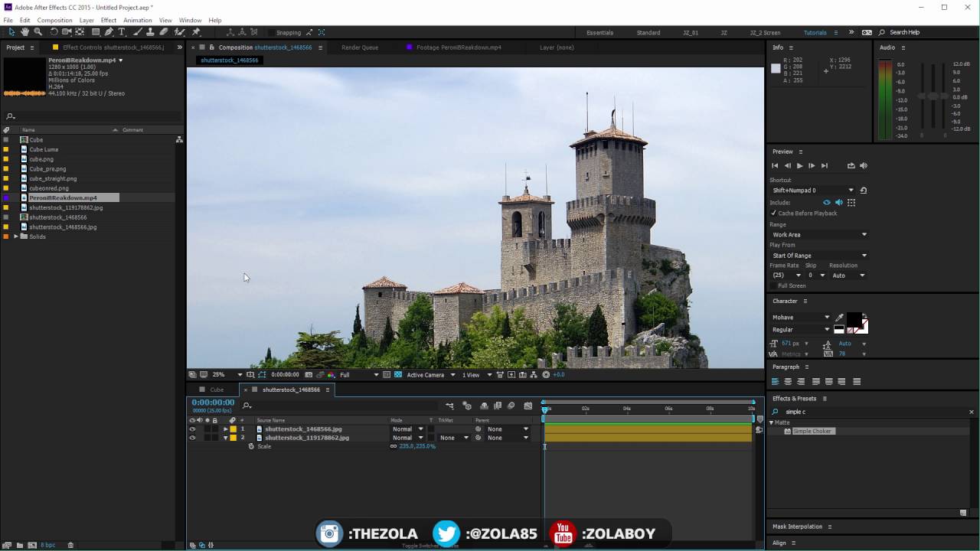Click the Preview panel mute audio speaker icon

coord(864,165)
